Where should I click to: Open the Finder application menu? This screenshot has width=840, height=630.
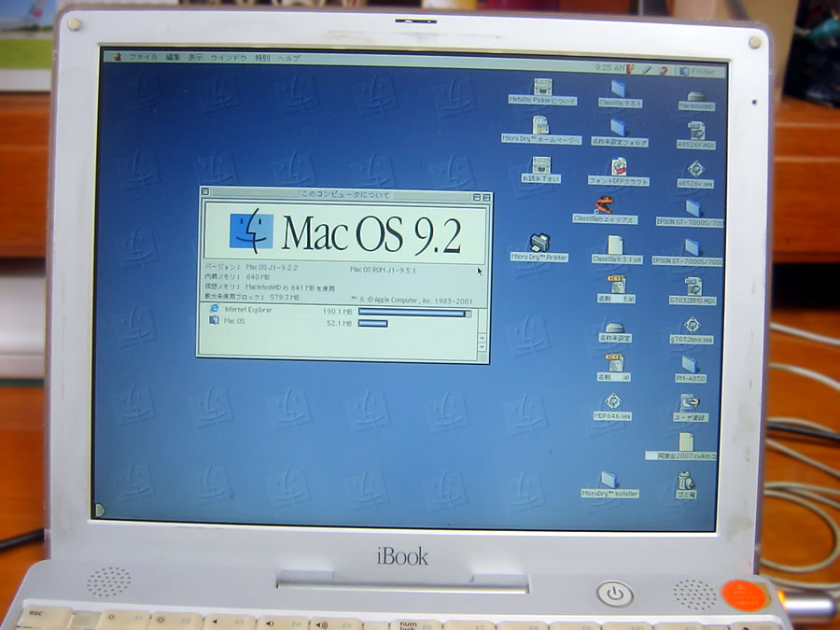pos(697,71)
